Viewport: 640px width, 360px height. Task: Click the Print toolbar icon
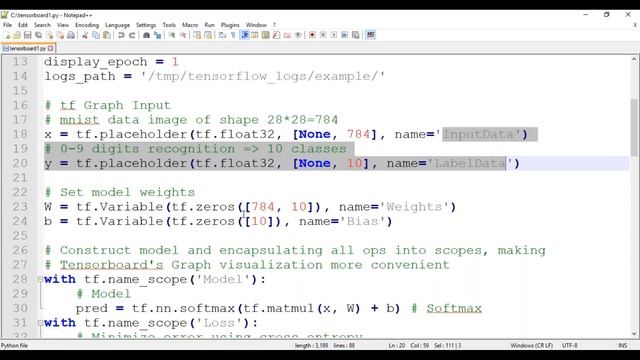[71, 35]
